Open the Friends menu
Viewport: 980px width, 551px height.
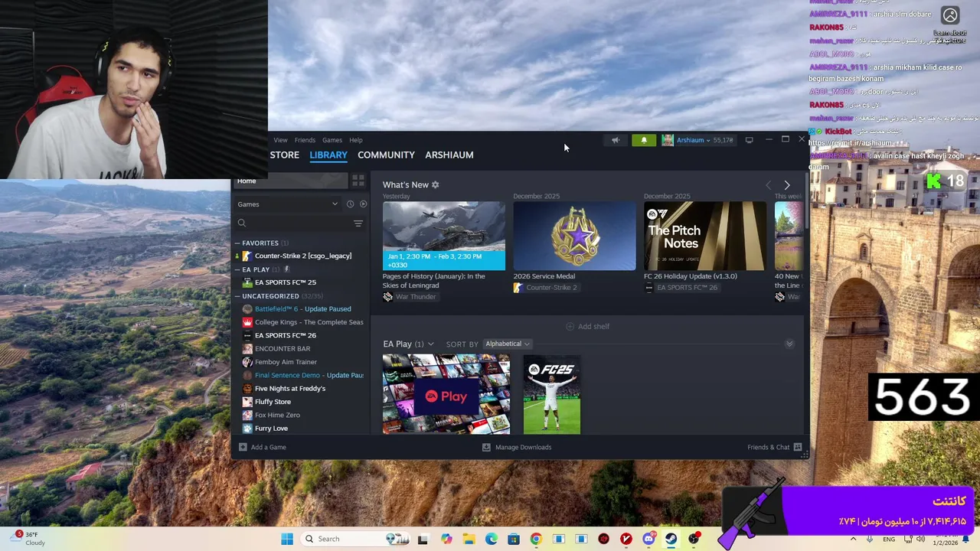click(305, 140)
